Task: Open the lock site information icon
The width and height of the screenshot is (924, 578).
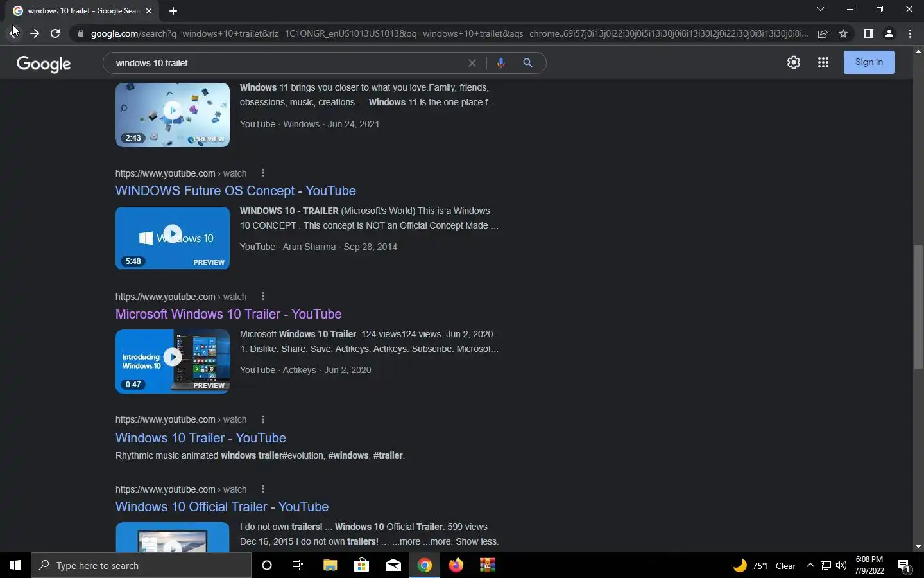Action: pos(80,33)
